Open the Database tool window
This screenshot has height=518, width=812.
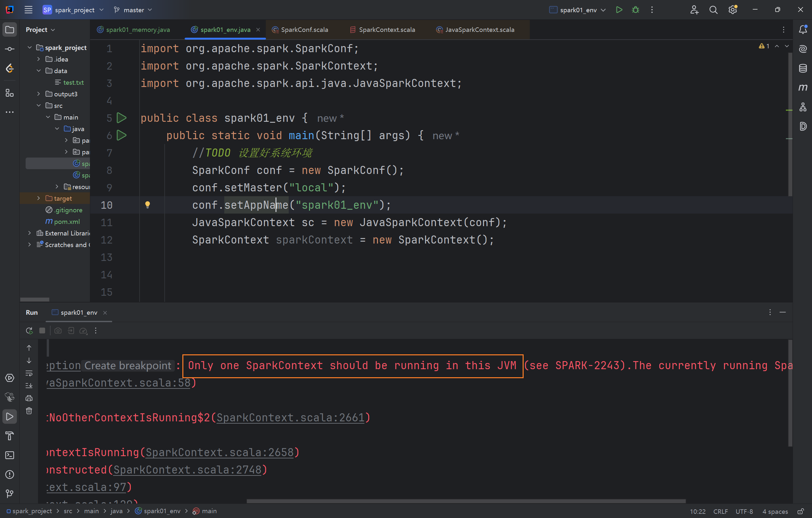tap(803, 68)
